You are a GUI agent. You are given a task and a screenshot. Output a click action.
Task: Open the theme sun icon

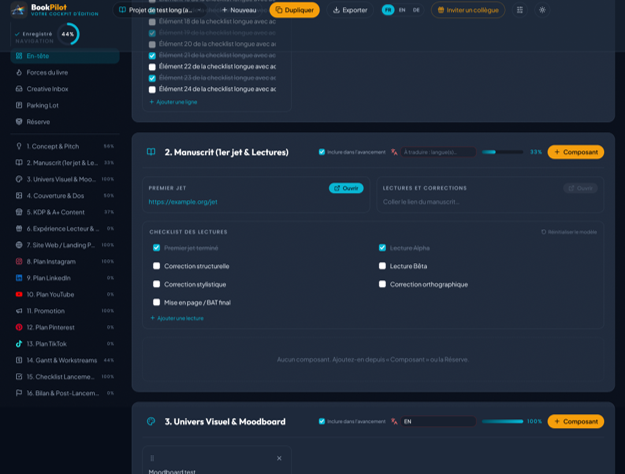tap(542, 10)
